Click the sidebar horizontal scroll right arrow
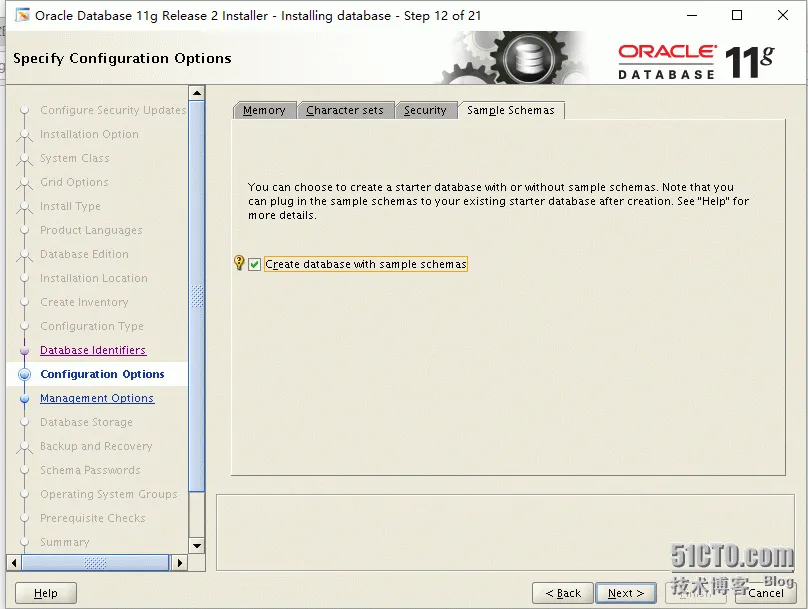 179,563
